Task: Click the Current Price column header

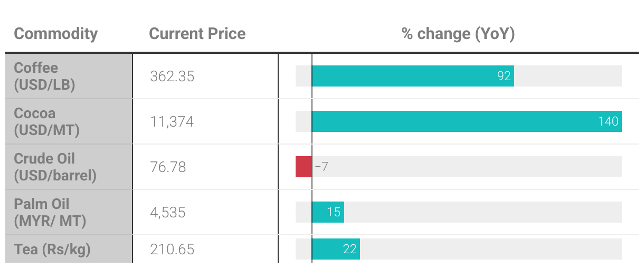Action: 197,34
